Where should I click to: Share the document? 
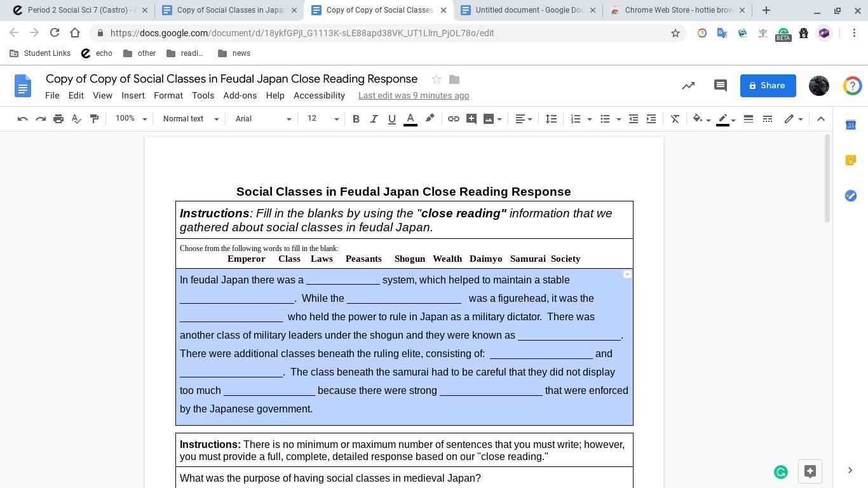768,86
